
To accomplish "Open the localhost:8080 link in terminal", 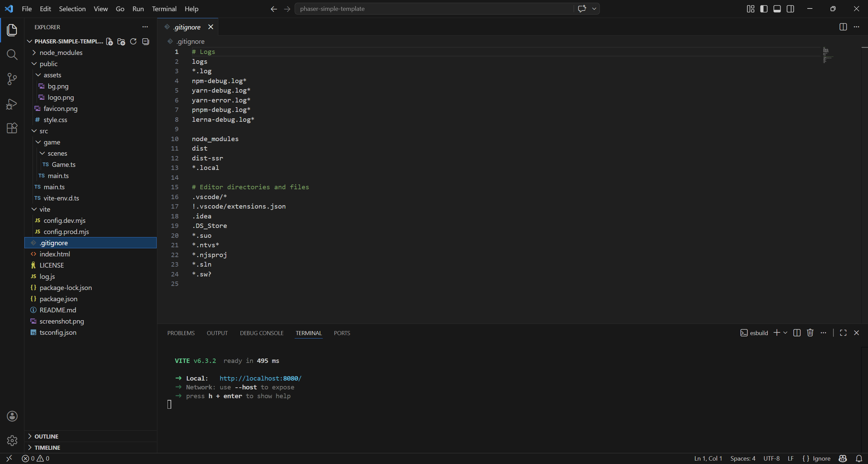I will point(260,378).
